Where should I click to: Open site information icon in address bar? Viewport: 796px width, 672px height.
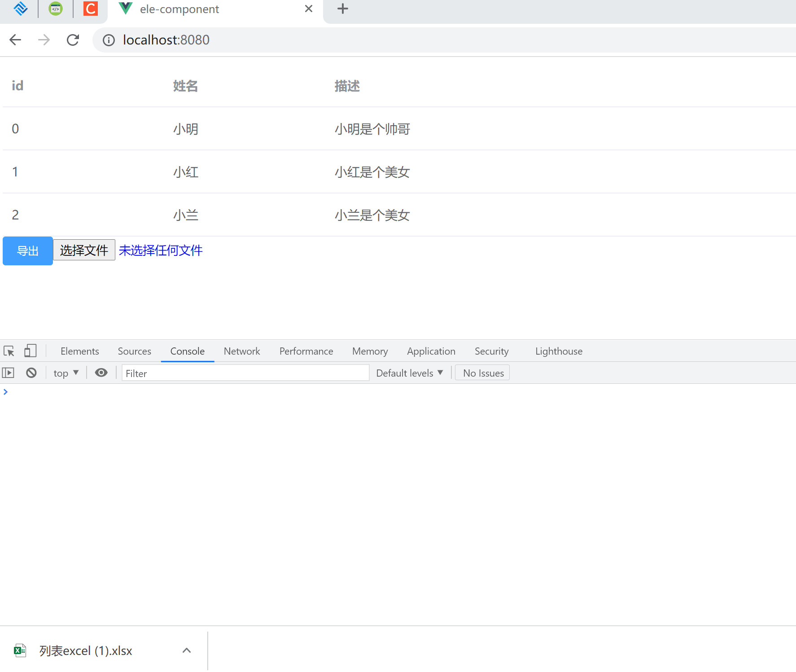pyautogui.click(x=109, y=40)
